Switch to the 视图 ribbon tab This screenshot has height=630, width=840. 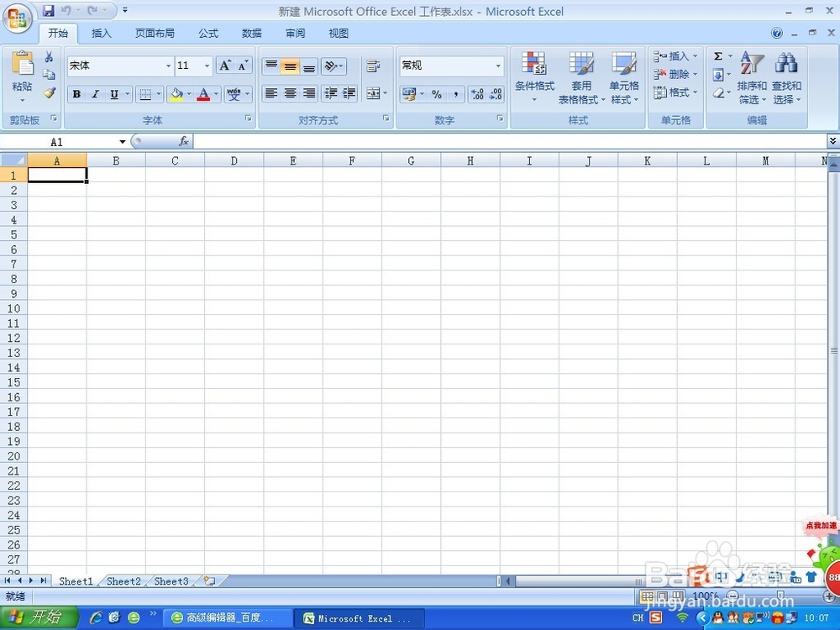pos(339,34)
